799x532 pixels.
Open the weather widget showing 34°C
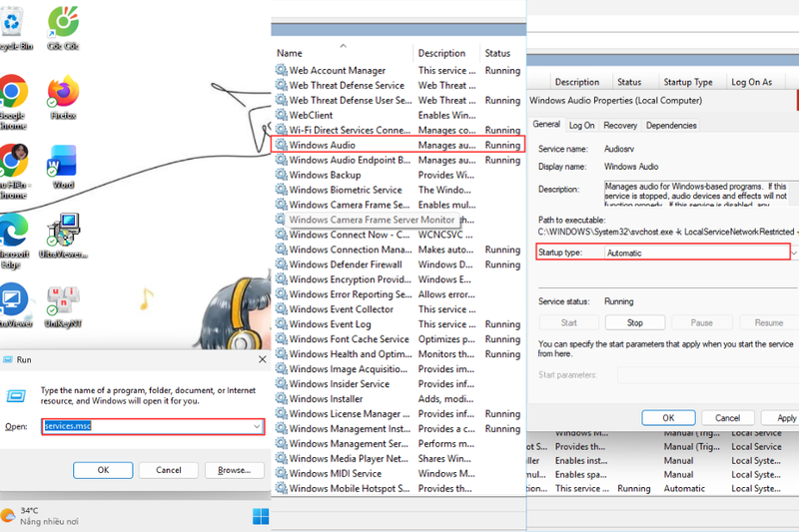click(x=40, y=516)
